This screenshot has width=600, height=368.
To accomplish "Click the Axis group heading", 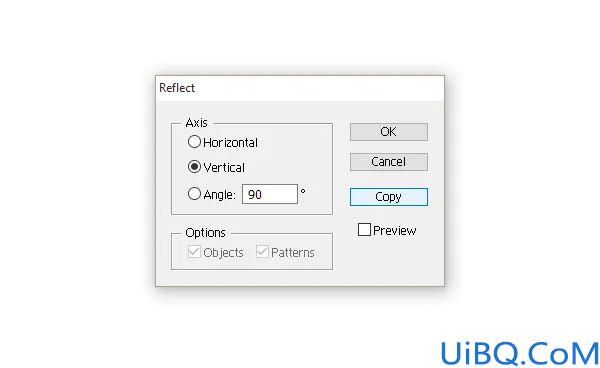I will point(196,123).
